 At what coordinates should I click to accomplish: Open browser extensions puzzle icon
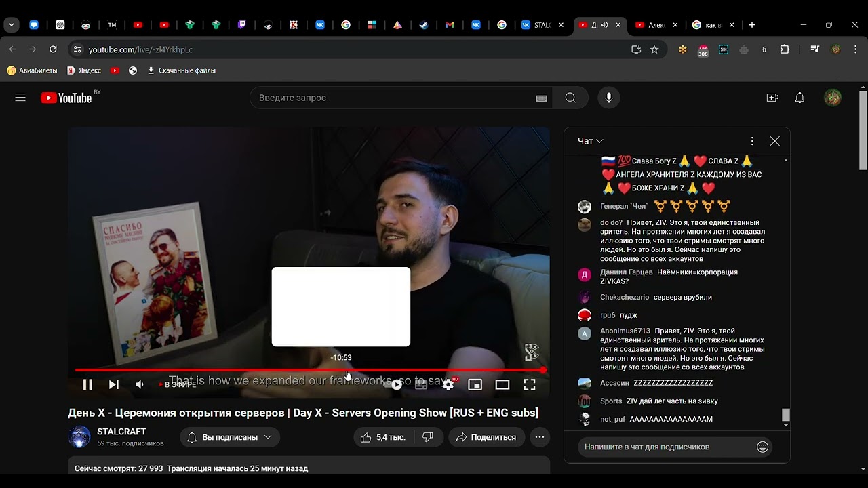[x=785, y=49]
